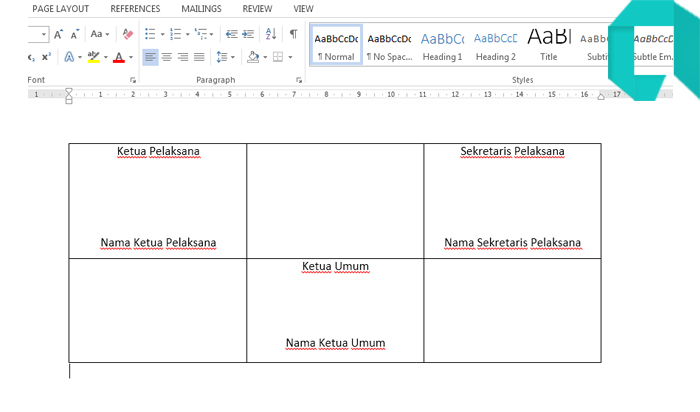
Task: Open Text Effects dropdown arrow
Action: click(80, 57)
